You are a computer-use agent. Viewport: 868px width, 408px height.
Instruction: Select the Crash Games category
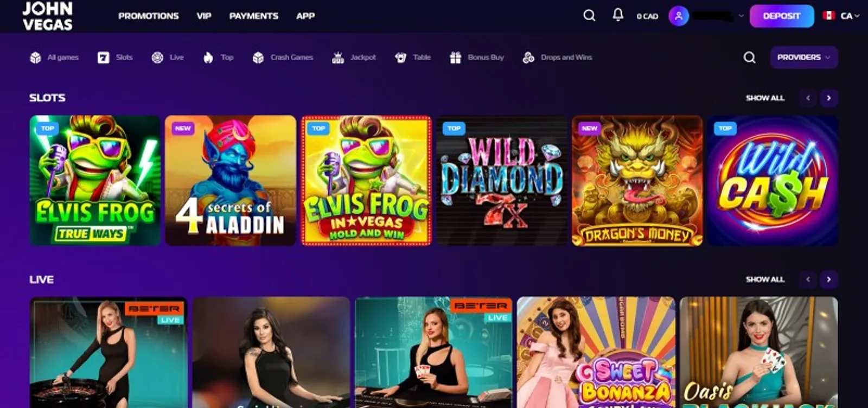pyautogui.click(x=292, y=58)
